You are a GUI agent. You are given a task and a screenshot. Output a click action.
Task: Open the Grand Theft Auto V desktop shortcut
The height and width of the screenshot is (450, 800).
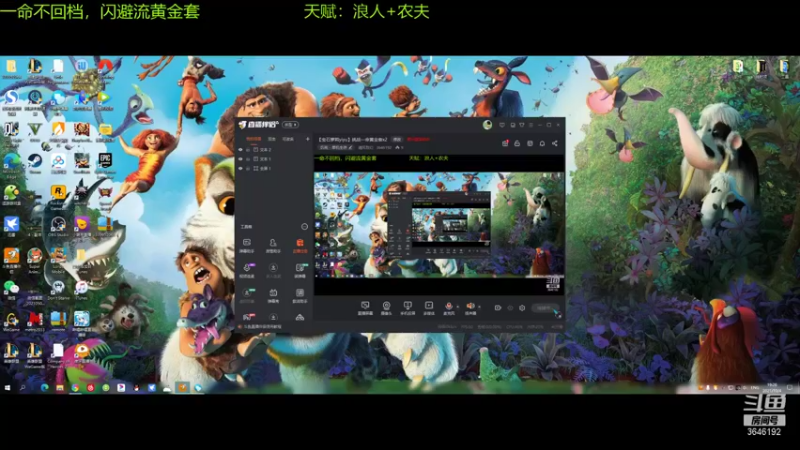point(35,132)
